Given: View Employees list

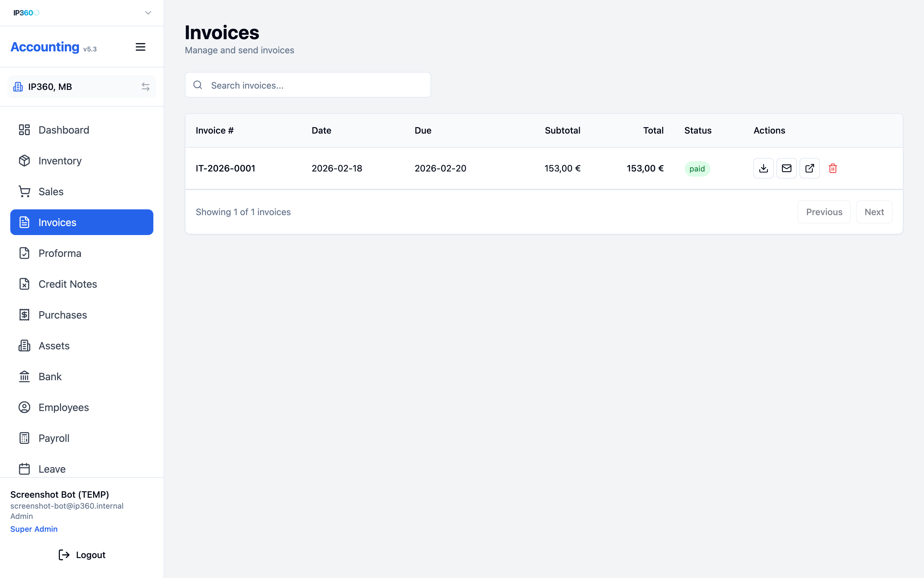Looking at the screenshot, I should 82,407.
